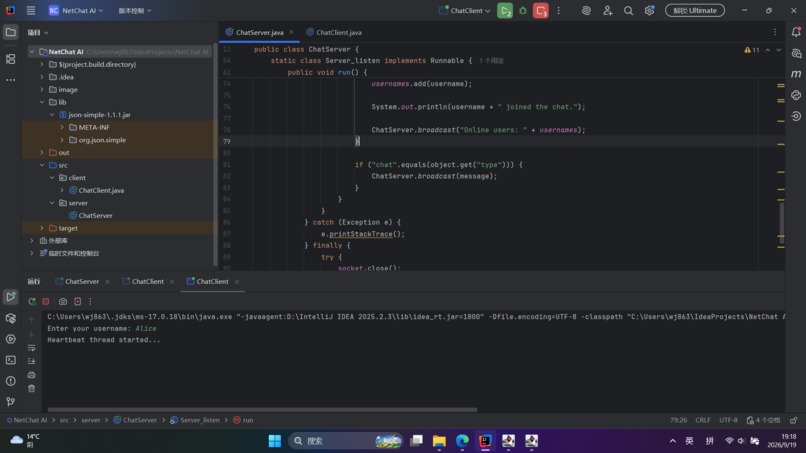This screenshot has width=806, height=453.
Task: Toggle scroll to end of console
Action: [x=31, y=361]
